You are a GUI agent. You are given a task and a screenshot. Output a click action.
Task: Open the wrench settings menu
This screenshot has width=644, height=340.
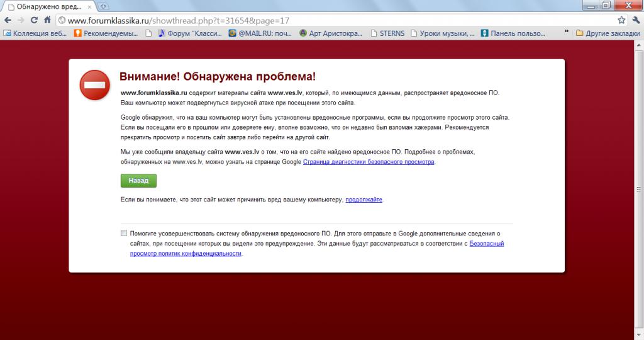point(635,20)
